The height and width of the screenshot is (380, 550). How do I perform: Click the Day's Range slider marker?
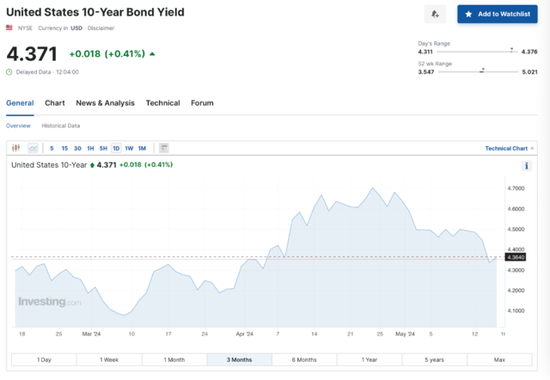(x=511, y=50)
